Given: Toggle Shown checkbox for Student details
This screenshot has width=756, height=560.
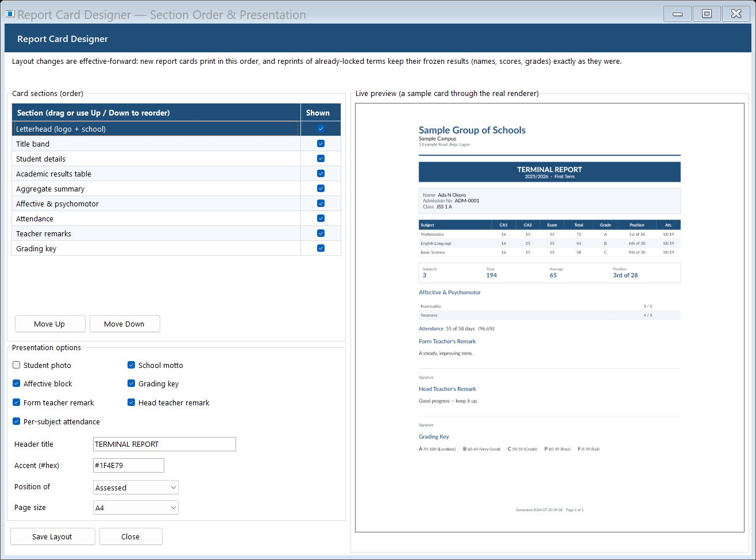Looking at the screenshot, I should [321, 159].
